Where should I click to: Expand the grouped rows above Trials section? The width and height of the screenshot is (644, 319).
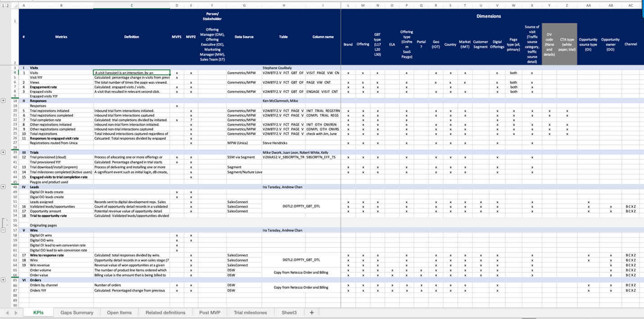pyautogui.click(x=3, y=153)
